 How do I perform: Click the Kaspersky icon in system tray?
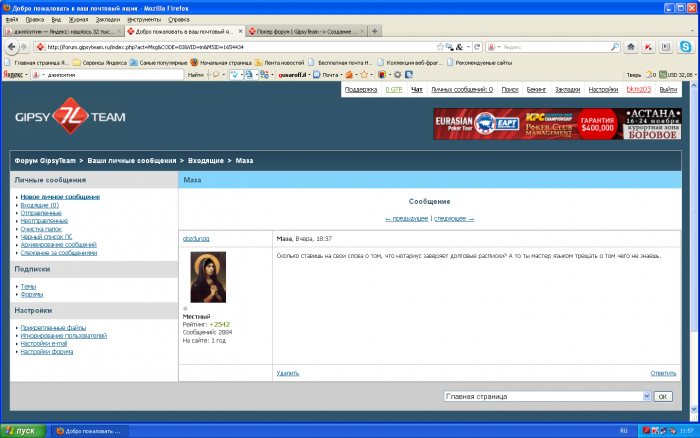pos(655,431)
